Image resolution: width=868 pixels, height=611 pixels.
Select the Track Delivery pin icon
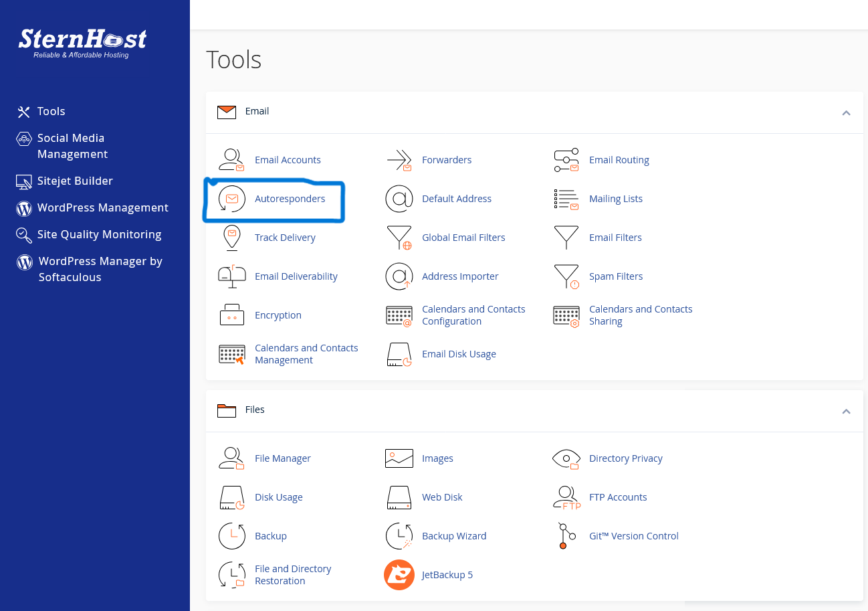(232, 238)
